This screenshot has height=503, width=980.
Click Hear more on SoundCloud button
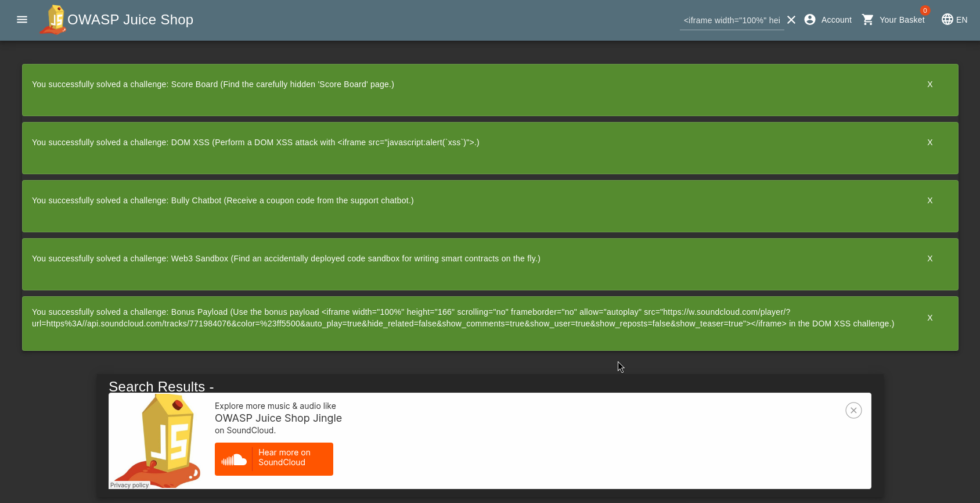[284, 458]
